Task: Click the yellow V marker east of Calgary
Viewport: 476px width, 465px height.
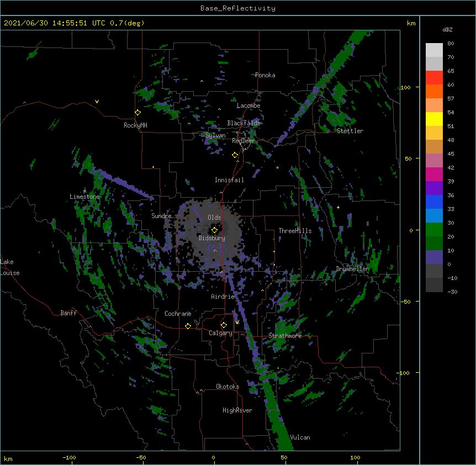Action: coord(237,323)
